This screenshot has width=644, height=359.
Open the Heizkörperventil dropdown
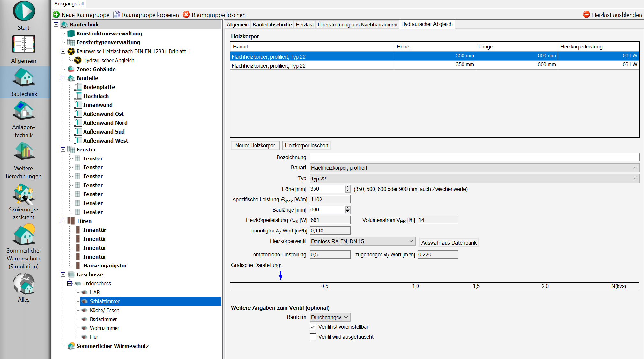click(411, 241)
